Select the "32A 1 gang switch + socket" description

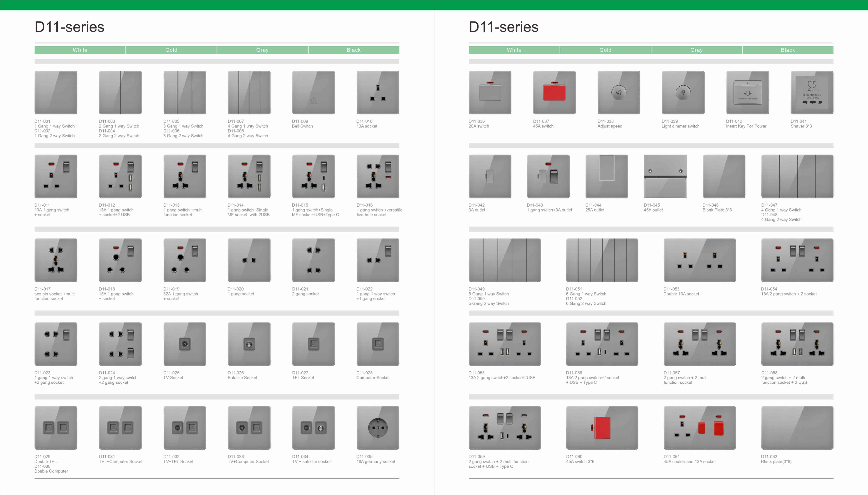(180, 296)
